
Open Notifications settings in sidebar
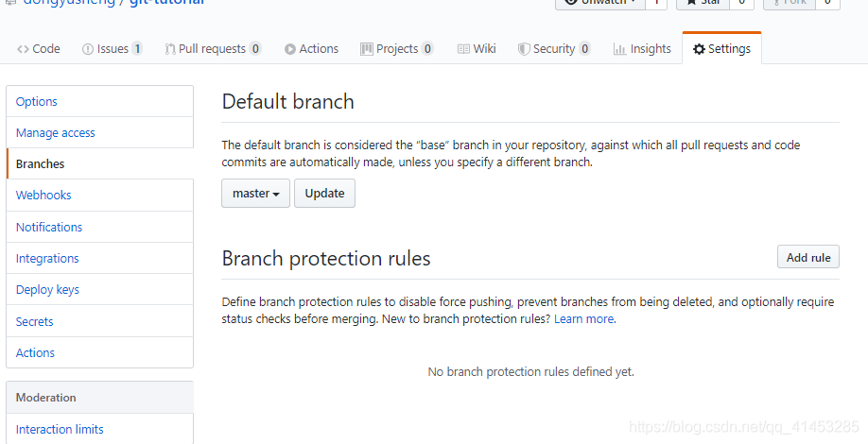pos(99,227)
